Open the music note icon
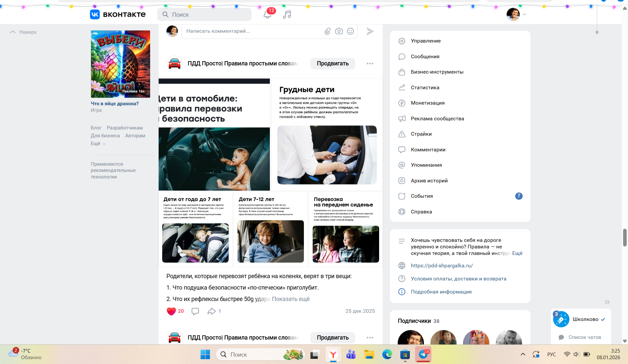 [287, 15]
